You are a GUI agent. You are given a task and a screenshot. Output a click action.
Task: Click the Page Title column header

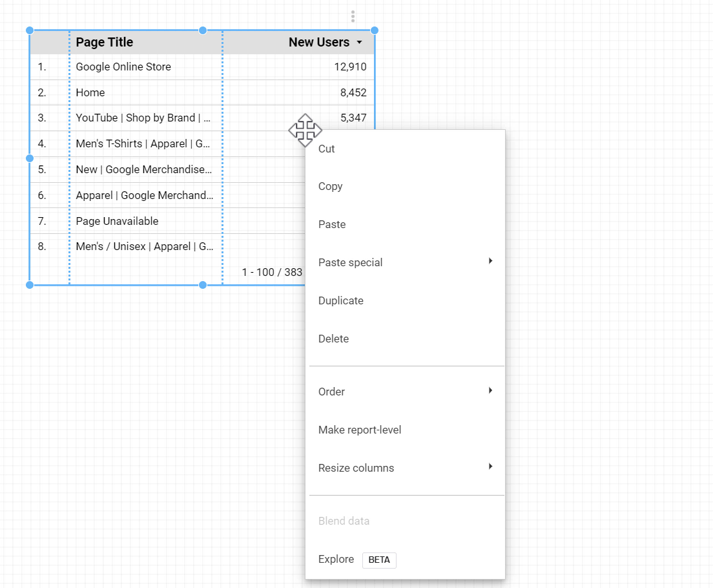(x=105, y=43)
